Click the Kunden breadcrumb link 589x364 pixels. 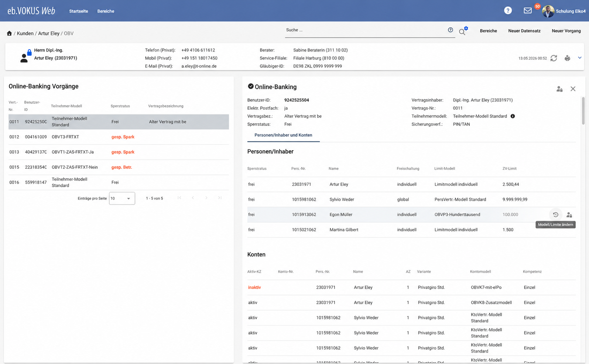pyautogui.click(x=25, y=33)
